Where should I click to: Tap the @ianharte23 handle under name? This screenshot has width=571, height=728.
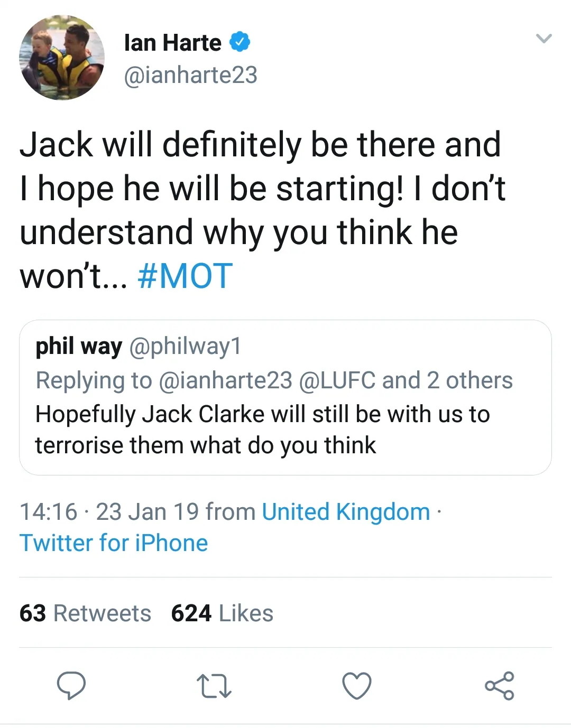point(190,75)
